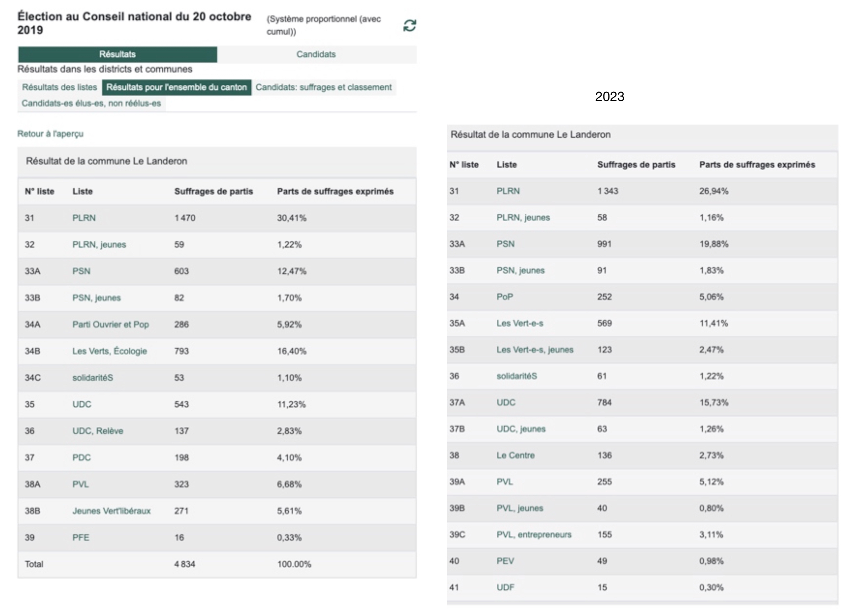Screen dimensions: 868x610
Task: Open Candidats-es élus-es, non réélus-es tab
Action: point(91,104)
